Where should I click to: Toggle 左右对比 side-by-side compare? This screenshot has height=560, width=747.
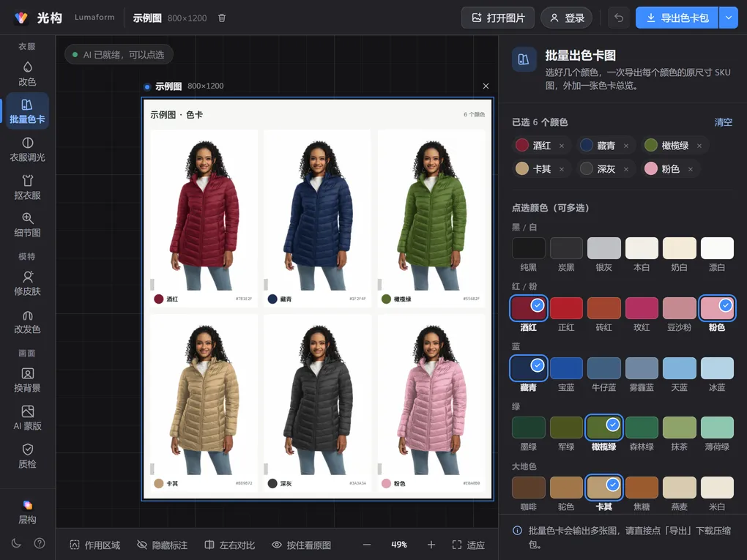click(230, 545)
